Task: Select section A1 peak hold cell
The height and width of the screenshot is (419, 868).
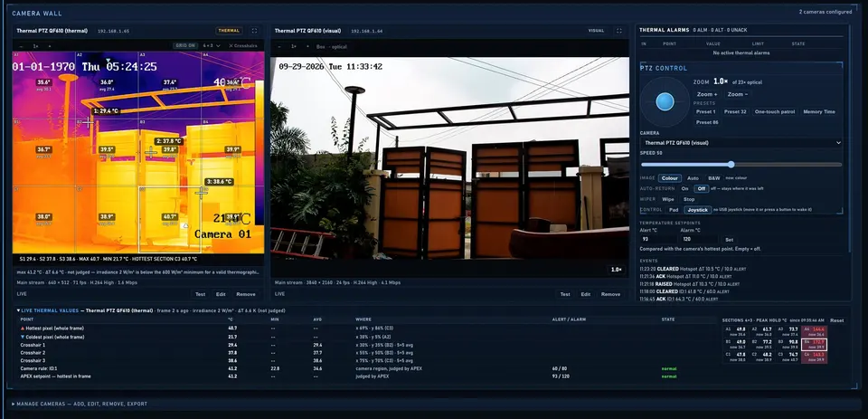Action: (736, 331)
